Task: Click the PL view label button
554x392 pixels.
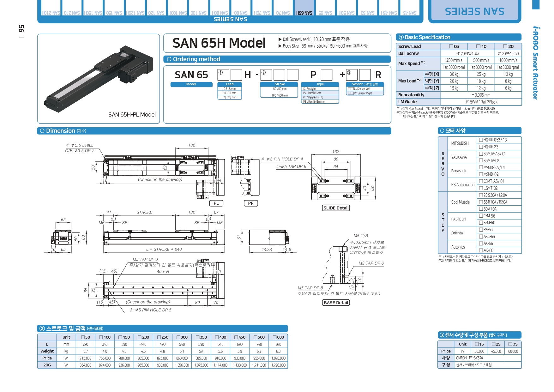Action: coord(216,203)
